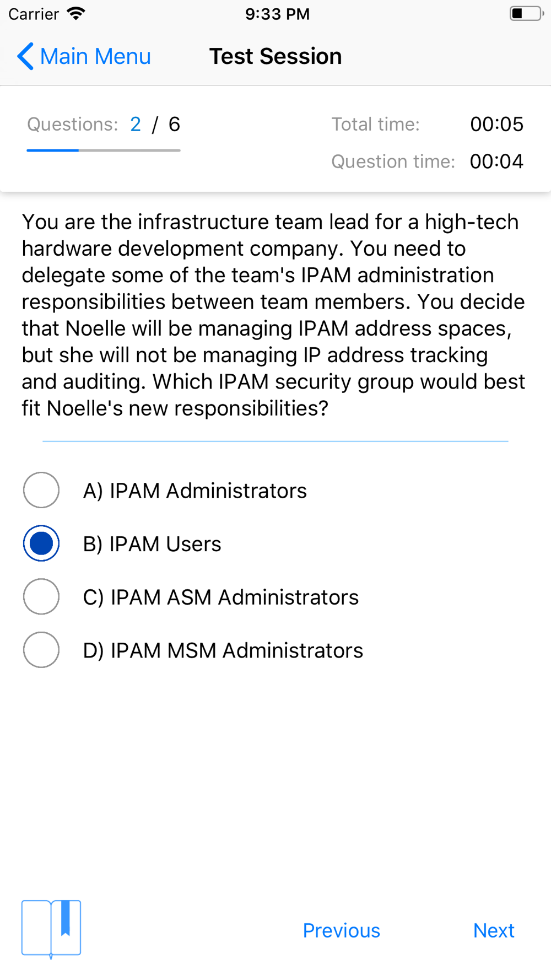Tap the battery status icon
The image size is (551, 980).
click(x=526, y=14)
